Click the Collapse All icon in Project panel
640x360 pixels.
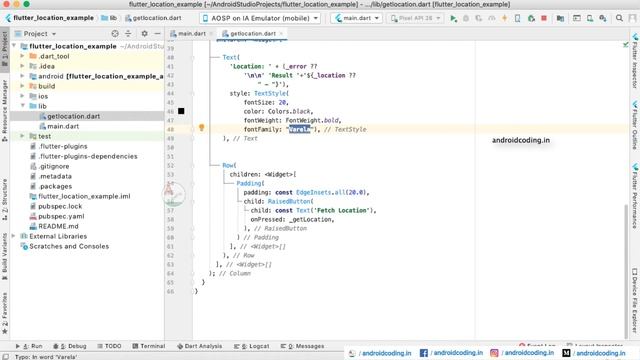(x=128, y=33)
